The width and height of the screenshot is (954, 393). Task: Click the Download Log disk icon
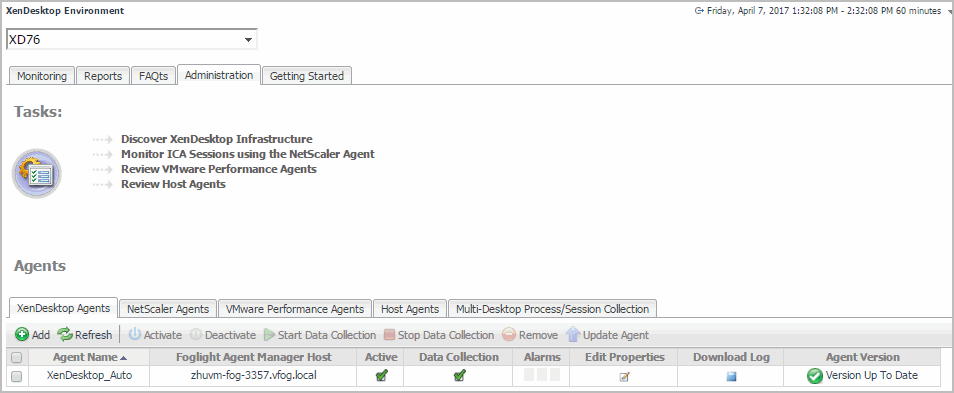tap(731, 377)
